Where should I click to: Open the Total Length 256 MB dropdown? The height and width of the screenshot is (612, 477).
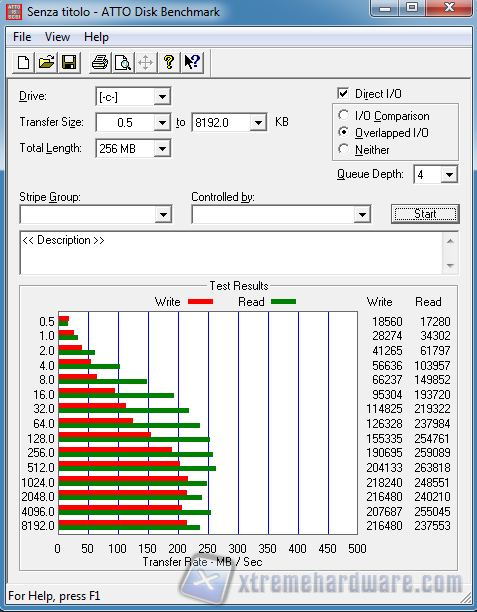coord(162,149)
